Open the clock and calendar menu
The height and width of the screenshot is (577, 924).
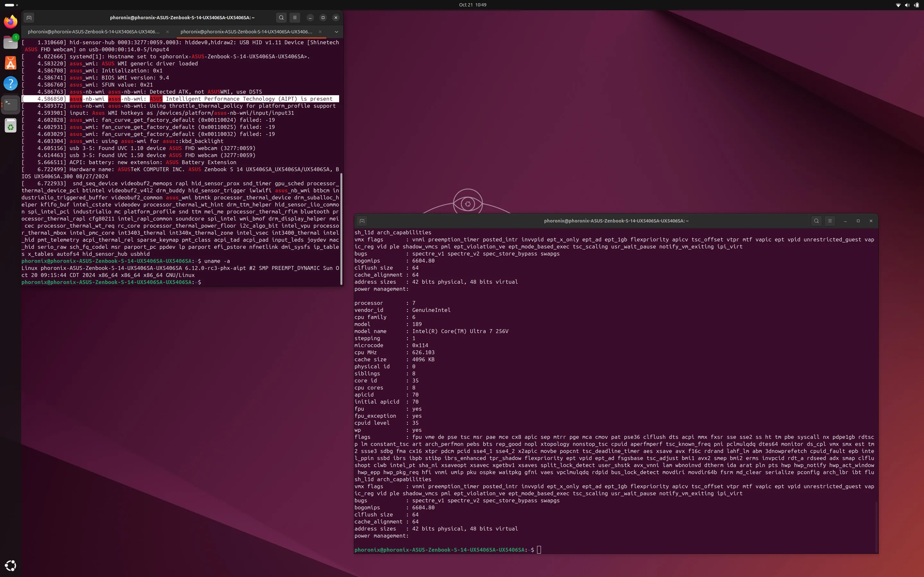tap(472, 4)
